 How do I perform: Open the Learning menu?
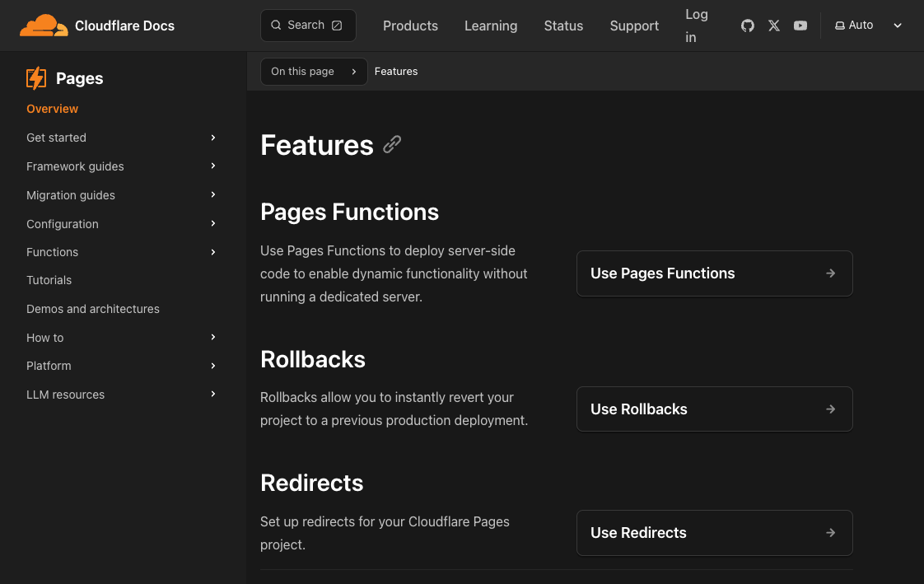click(491, 26)
